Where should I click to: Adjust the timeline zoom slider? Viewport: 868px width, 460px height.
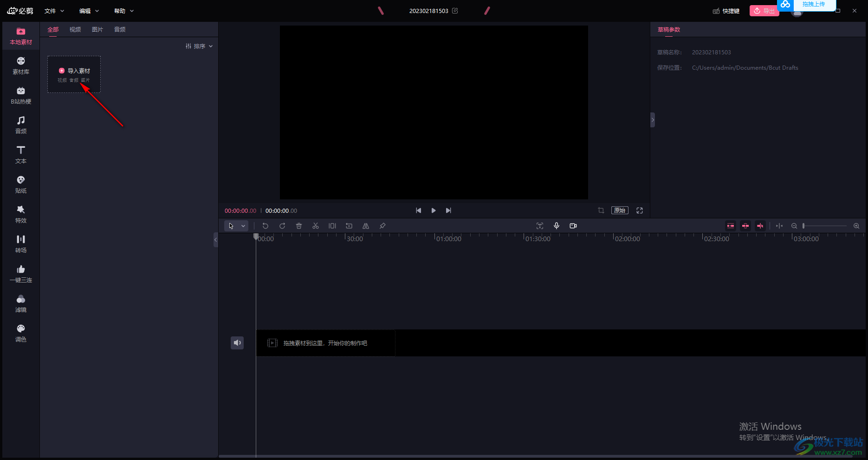point(825,226)
